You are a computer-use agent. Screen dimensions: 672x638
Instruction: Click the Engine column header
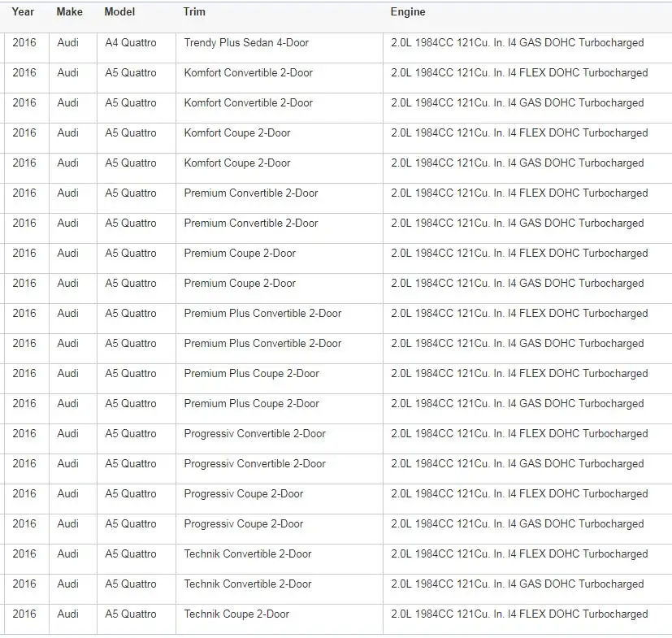tap(408, 12)
